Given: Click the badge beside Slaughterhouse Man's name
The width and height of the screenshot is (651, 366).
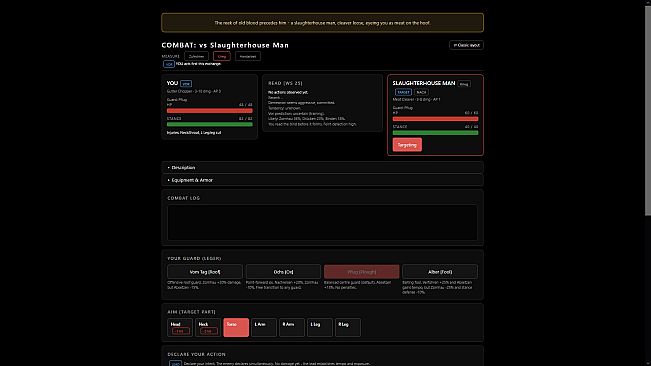Looking at the screenshot, I should pyautogui.click(x=464, y=84).
